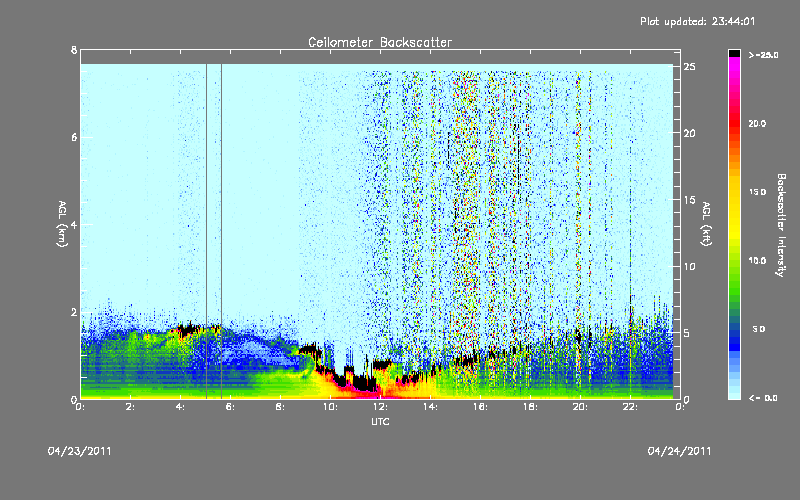The image size is (800, 500).
Task: Click the second gray vertical marker line before 6 UTC
Action: [221, 231]
